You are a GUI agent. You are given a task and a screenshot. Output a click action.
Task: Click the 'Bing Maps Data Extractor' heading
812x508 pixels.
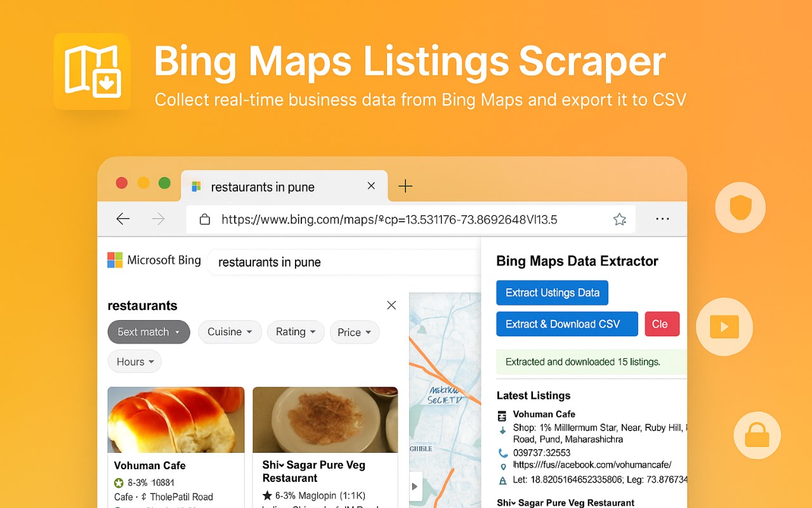pyautogui.click(x=577, y=261)
